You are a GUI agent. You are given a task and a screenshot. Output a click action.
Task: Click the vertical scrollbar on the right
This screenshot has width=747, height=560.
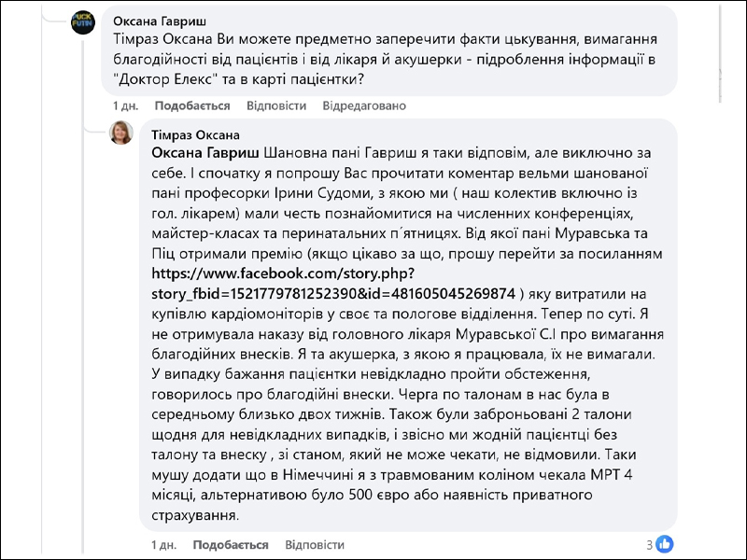tap(720, 52)
